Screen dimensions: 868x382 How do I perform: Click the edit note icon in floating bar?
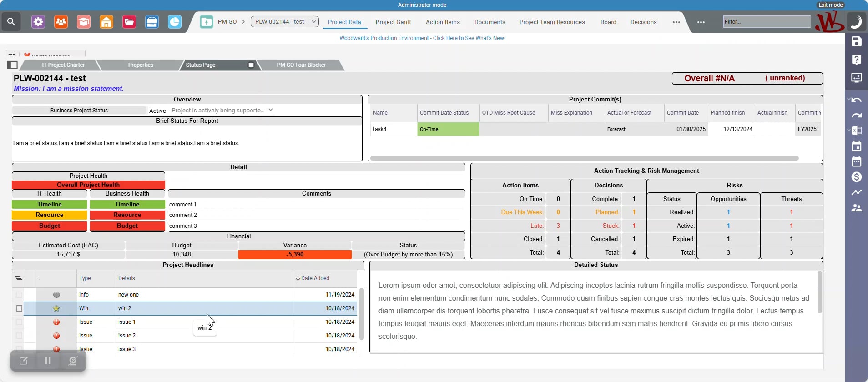pos(24,361)
